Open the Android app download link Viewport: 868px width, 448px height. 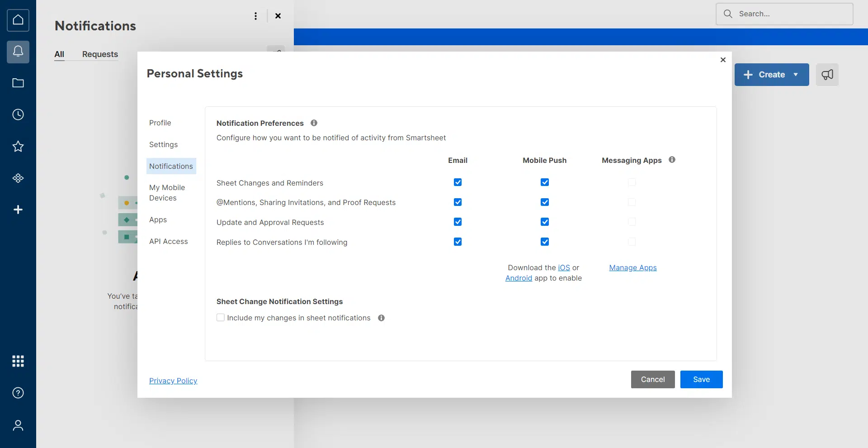[x=519, y=278]
